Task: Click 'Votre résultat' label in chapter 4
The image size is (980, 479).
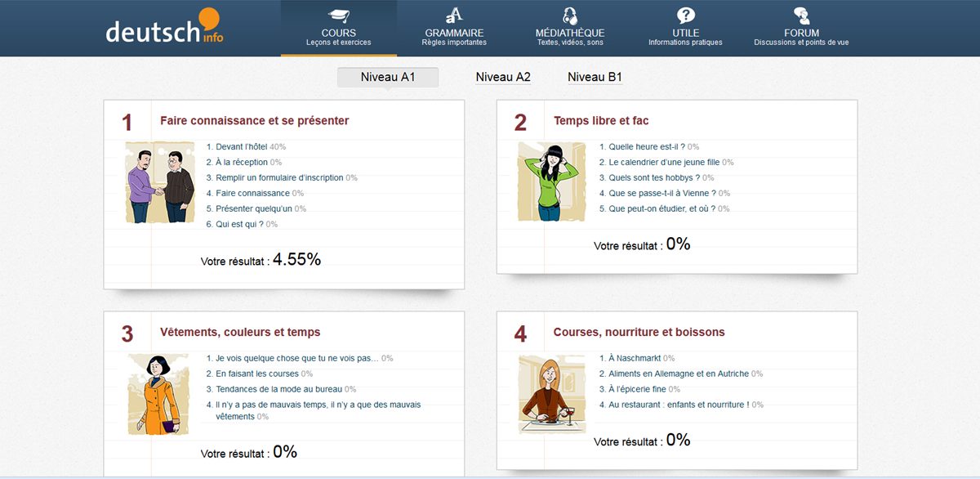Action: [x=628, y=442]
